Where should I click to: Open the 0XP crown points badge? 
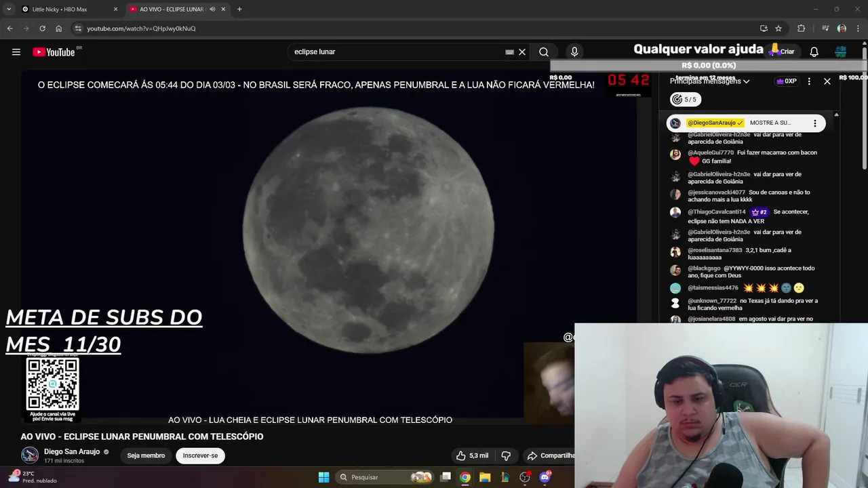pyautogui.click(x=787, y=81)
